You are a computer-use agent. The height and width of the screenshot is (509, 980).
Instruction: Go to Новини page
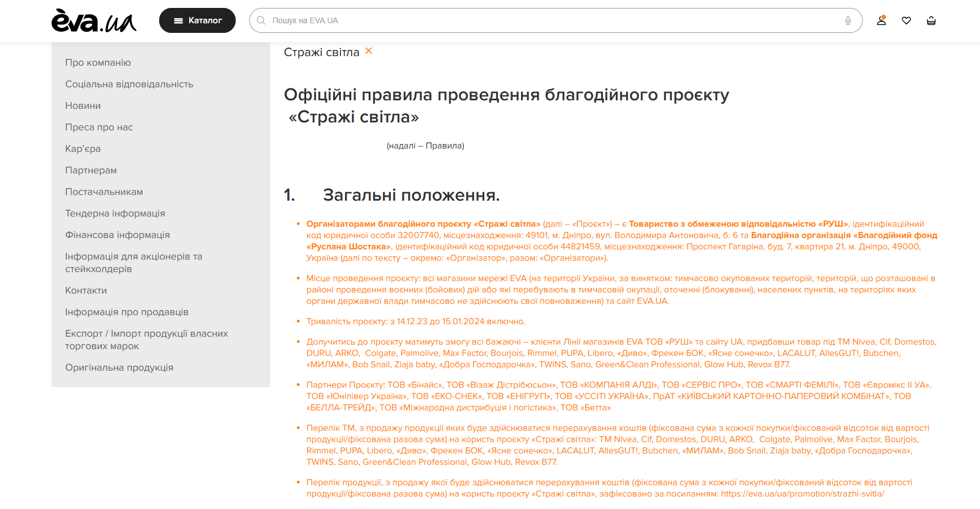coord(83,105)
